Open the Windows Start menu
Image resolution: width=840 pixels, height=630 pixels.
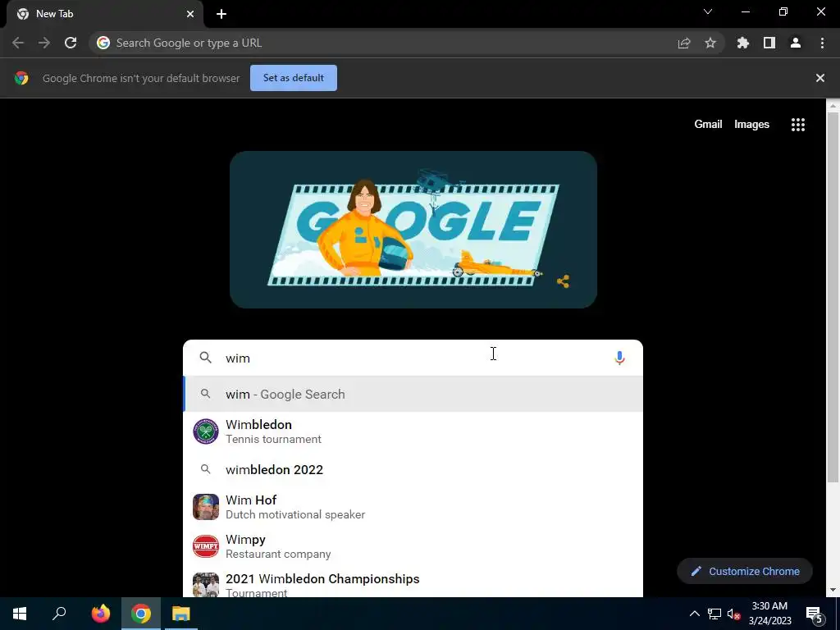point(20,614)
